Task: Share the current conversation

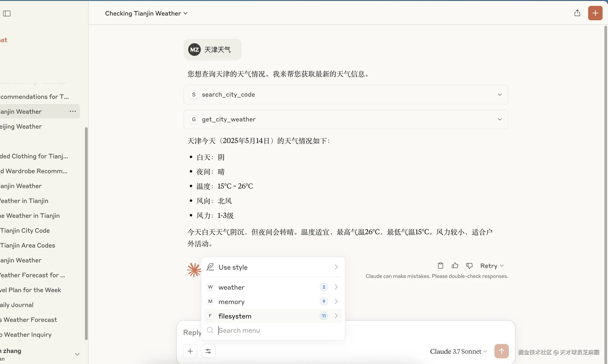Action: tap(577, 13)
